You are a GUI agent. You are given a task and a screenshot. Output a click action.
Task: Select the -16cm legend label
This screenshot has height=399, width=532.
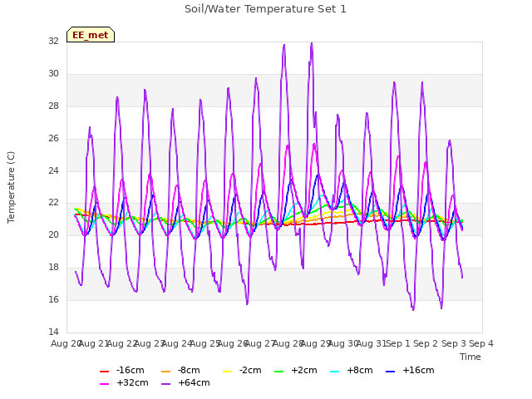(130, 370)
